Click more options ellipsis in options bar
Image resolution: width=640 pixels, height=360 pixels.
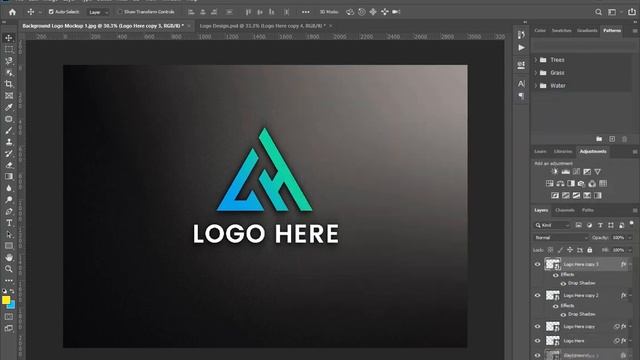point(305,12)
